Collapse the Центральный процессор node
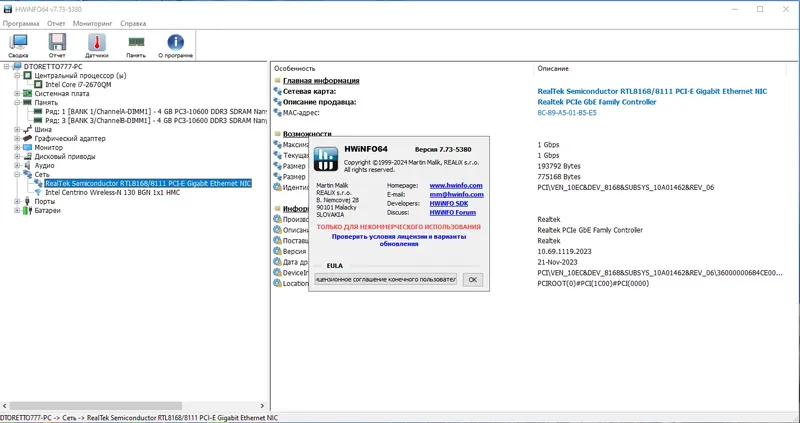Screen dimensions: 800x423 [17, 76]
